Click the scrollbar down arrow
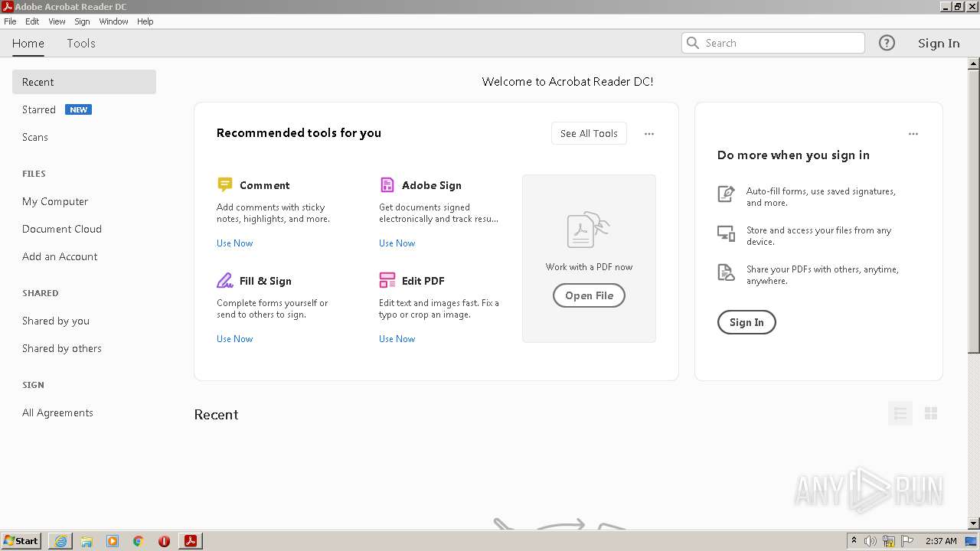980x551 pixels. [x=974, y=523]
